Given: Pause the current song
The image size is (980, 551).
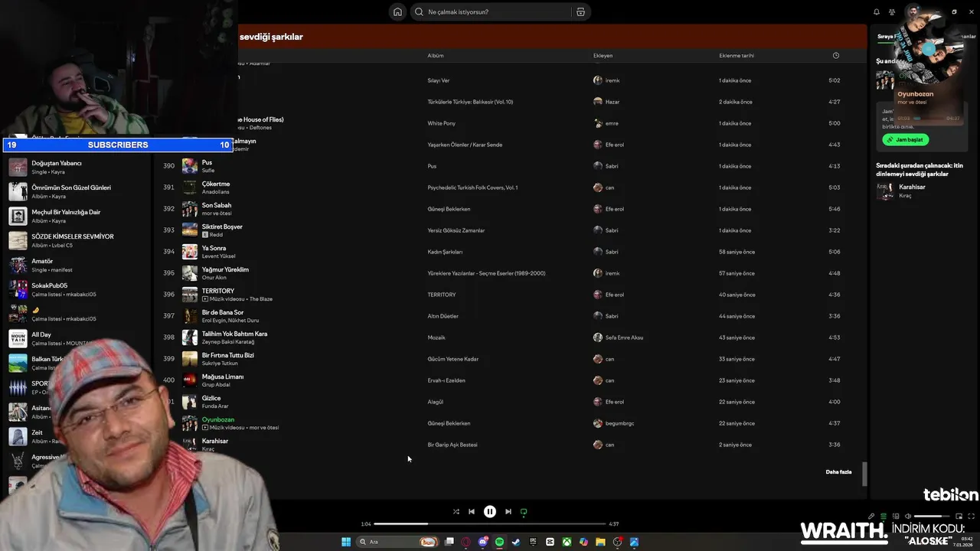Looking at the screenshot, I should 490,511.
